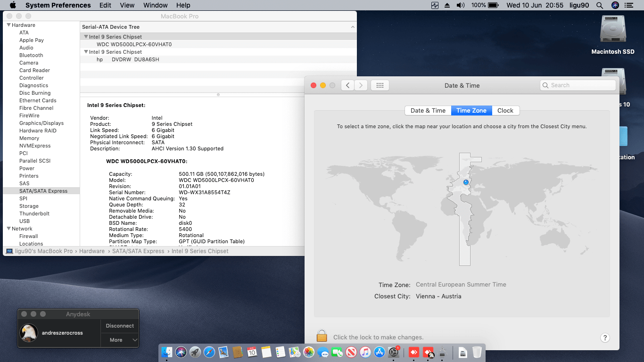Select Graphics/Displays in the hardware list

pyautogui.click(x=41, y=123)
